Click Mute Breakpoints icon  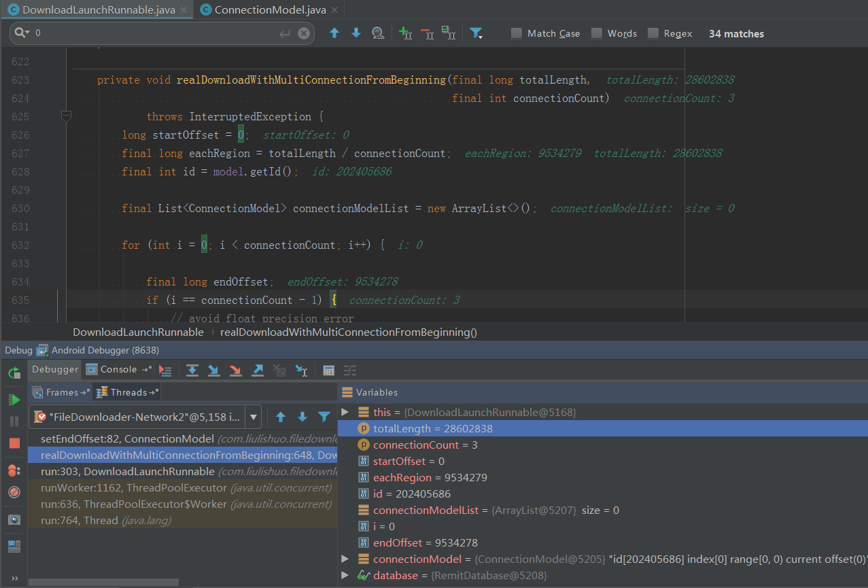click(14, 491)
